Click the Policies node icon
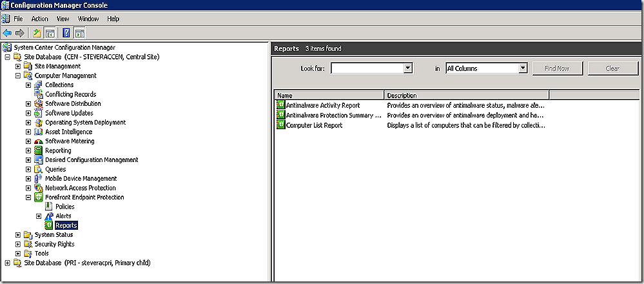 coord(49,207)
